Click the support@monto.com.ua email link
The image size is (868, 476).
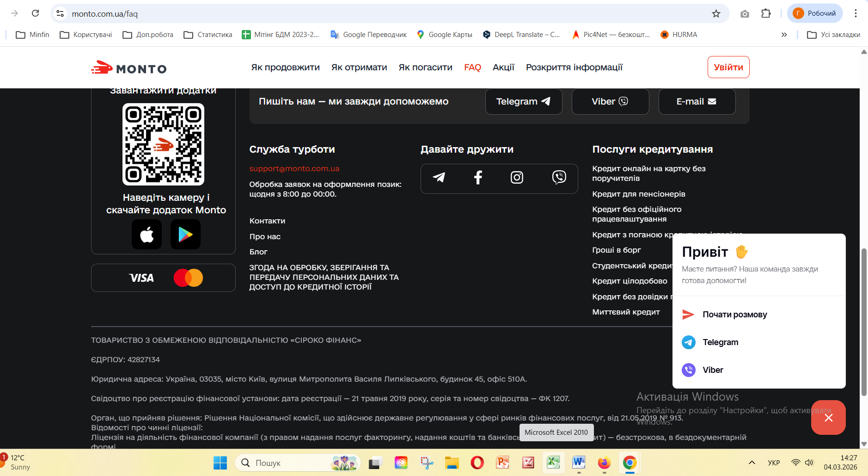(x=294, y=169)
